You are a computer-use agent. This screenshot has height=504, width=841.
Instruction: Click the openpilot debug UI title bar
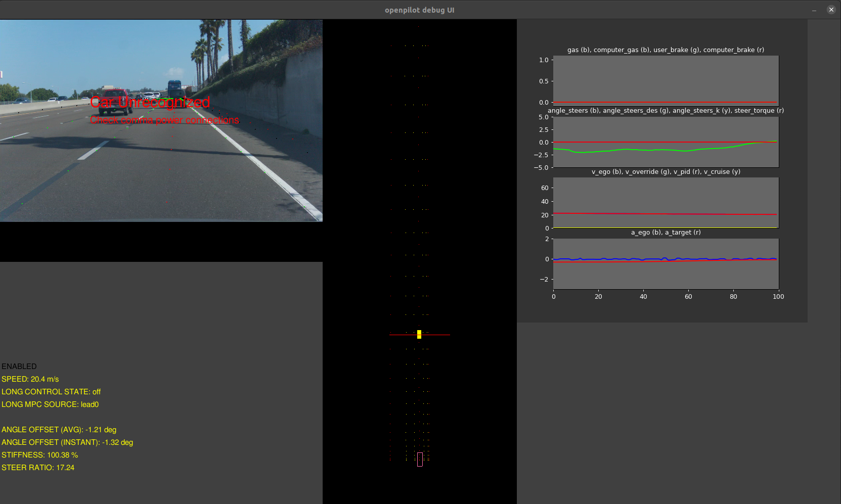[x=420, y=10]
